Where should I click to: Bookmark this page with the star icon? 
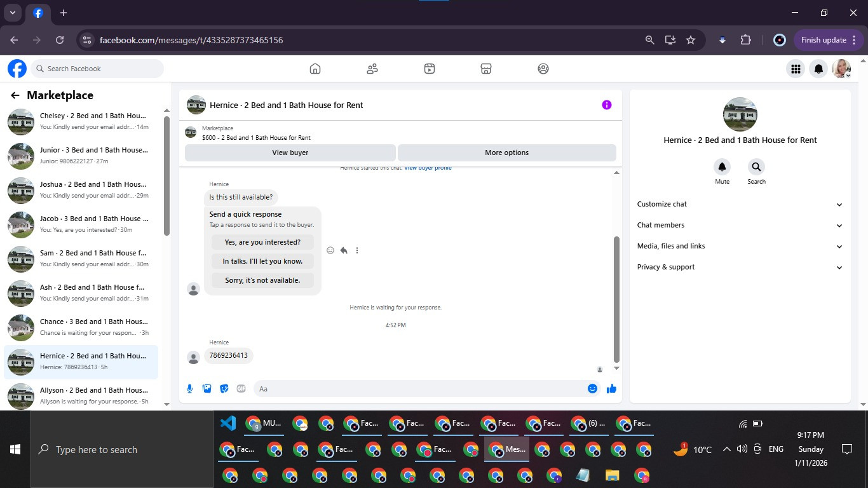pyautogui.click(x=691, y=40)
